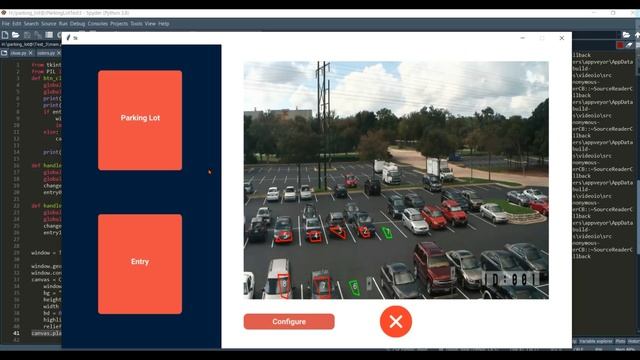Screen dimensions: 640x360
Task: Open the Search menu in Spyder
Action: (x=31, y=24)
